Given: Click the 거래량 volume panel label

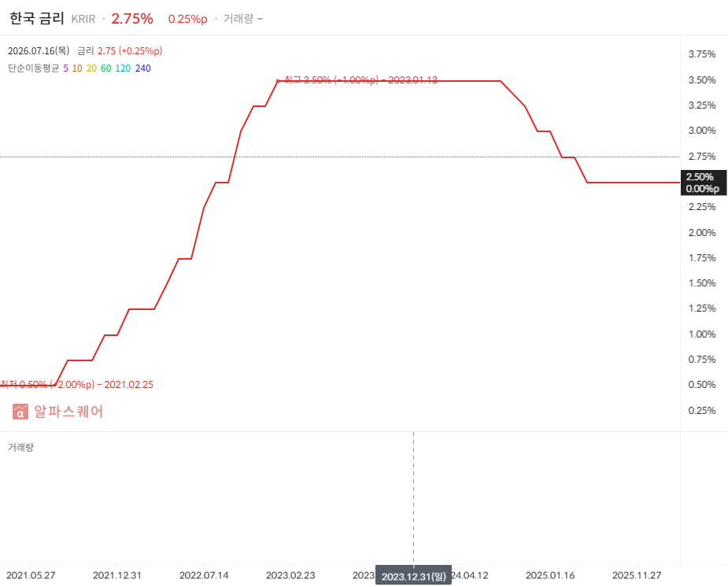Looking at the screenshot, I should click(x=21, y=447).
